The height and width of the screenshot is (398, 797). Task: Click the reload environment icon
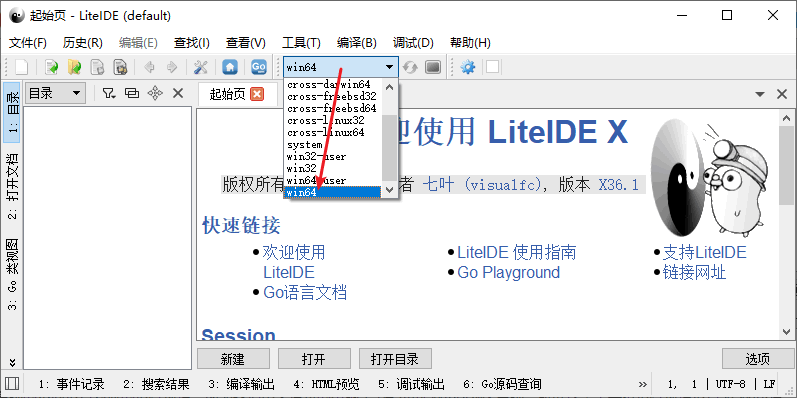pos(410,67)
